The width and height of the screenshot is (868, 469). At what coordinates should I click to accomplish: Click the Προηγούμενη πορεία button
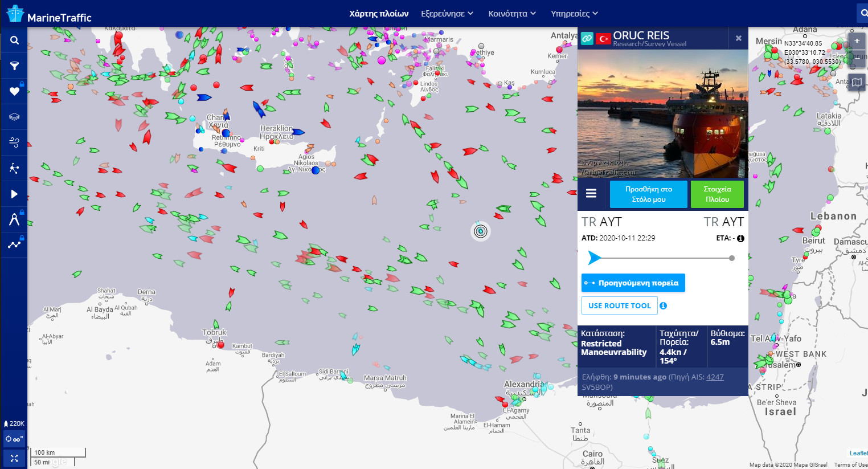(633, 283)
